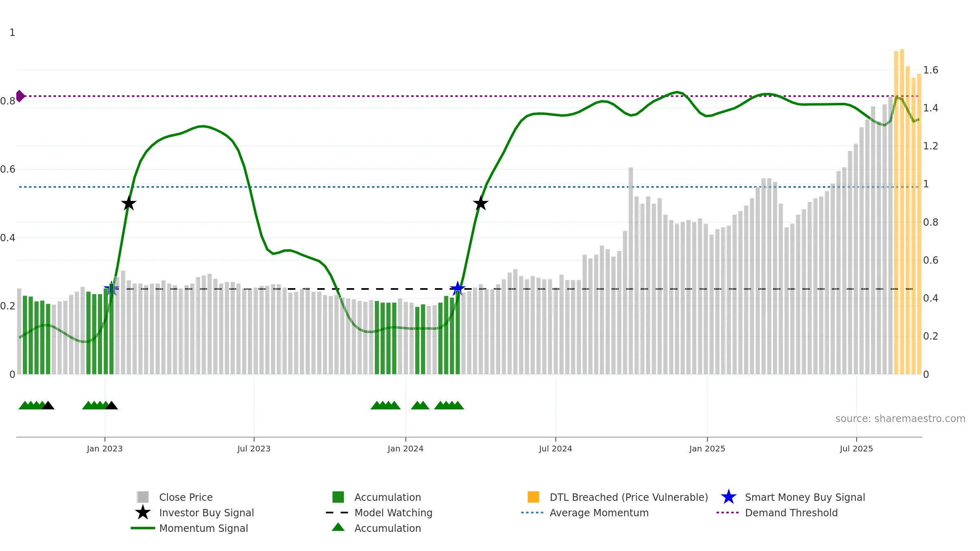The image size is (980, 551).
Task: Toggle the Demand Threshold legend label
Action: tap(791, 513)
